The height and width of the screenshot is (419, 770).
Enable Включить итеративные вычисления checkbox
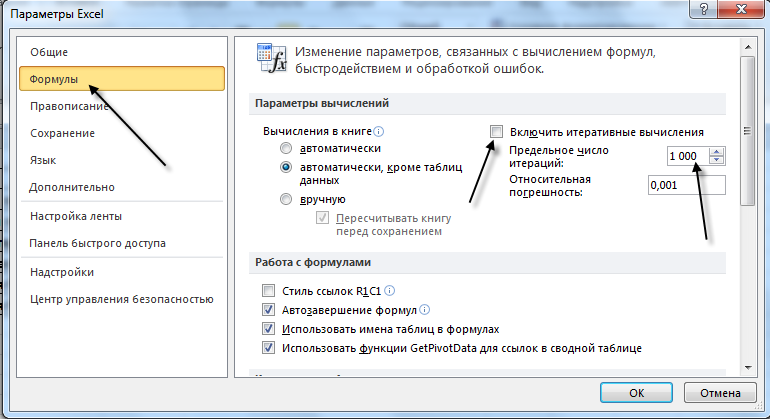(496, 132)
